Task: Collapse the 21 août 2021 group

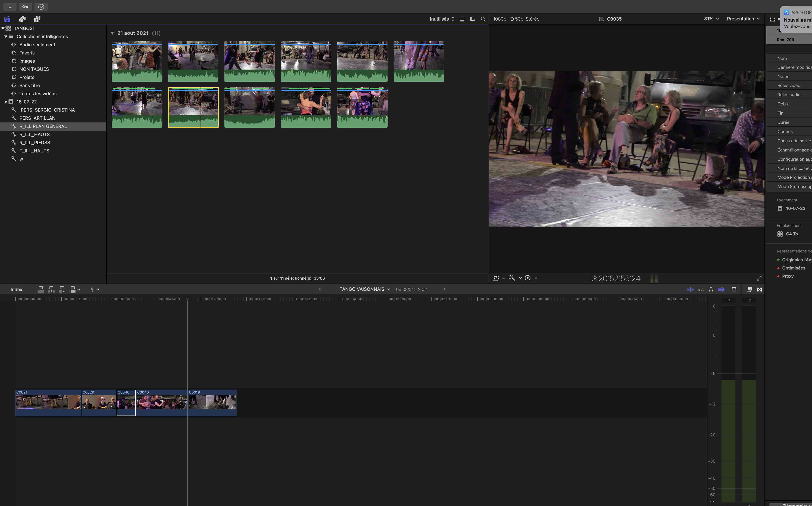Action: point(112,33)
